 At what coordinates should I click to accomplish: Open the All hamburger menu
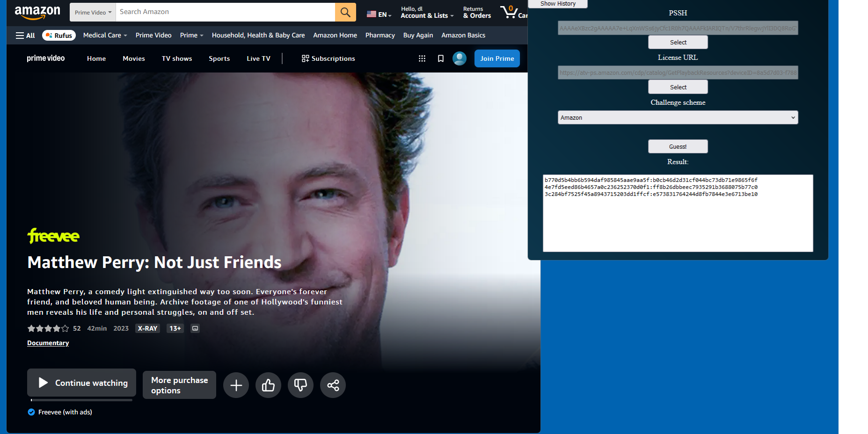(x=25, y=36)
